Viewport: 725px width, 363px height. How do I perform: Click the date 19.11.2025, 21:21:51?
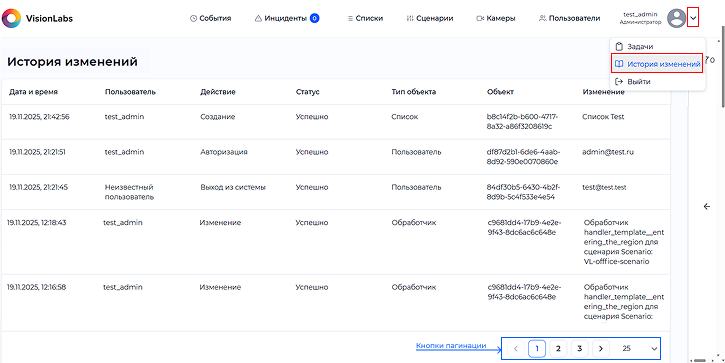pyautogui.click(x=37, y=152)
